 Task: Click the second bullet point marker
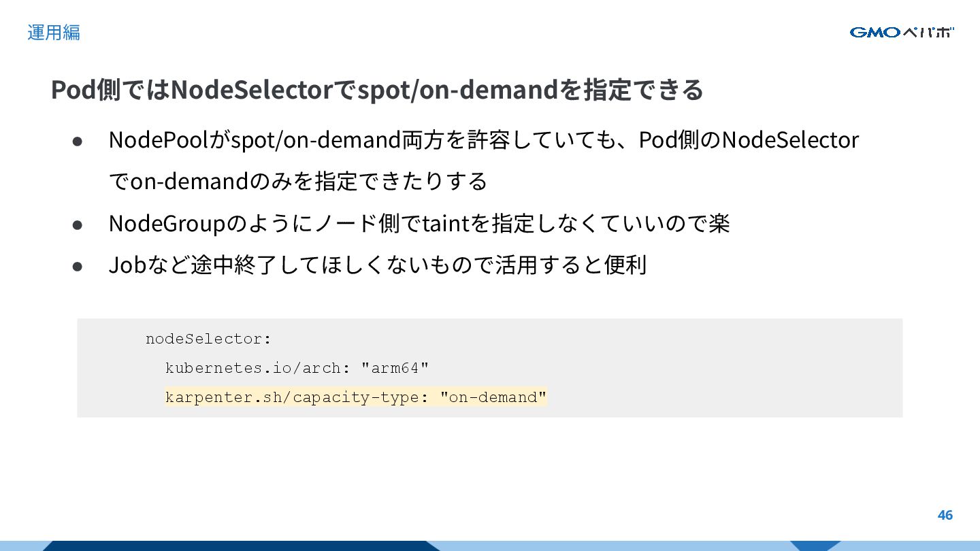[77, 224]
